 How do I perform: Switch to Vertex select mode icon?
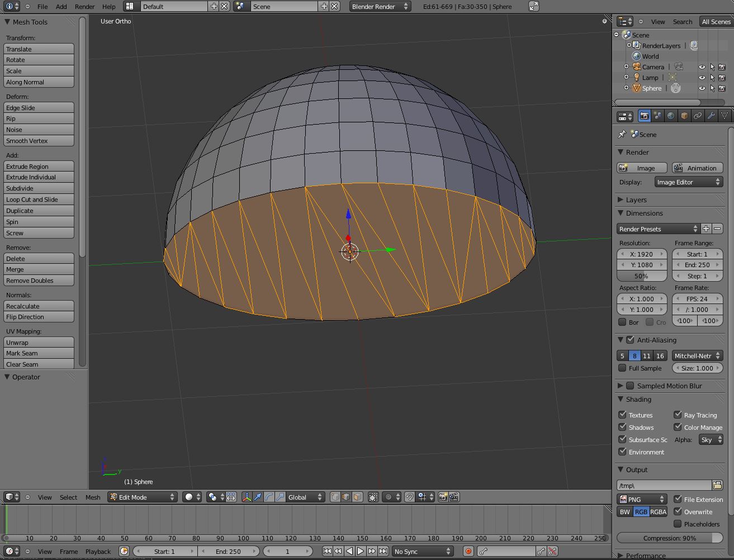click(335, 497)
